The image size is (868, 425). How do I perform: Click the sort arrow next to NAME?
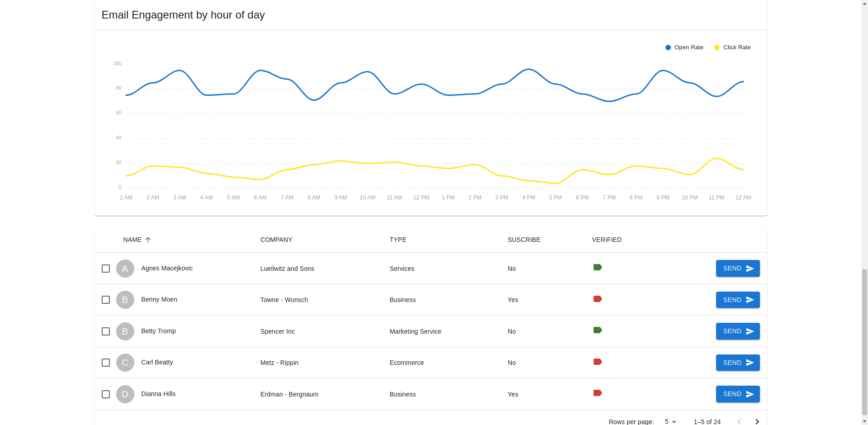point(148,240)
